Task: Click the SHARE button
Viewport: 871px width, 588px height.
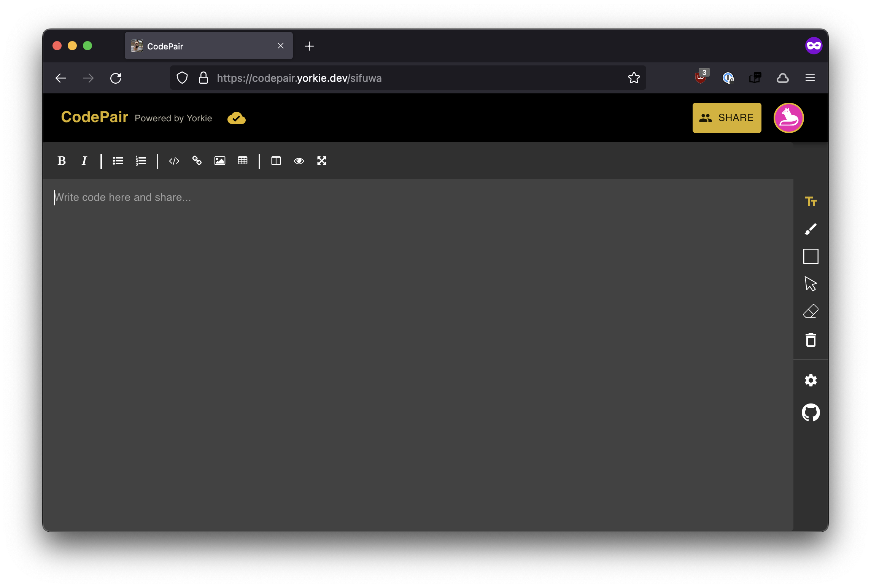Action: tap(726, 118)
